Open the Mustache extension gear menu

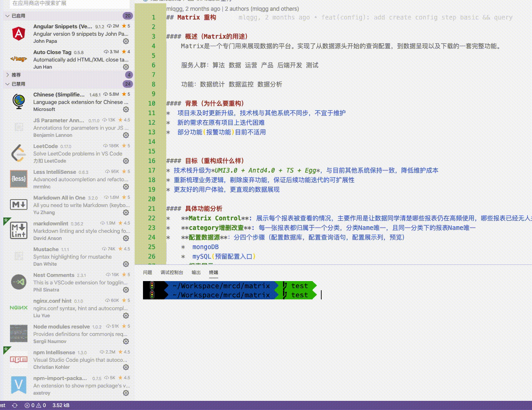126,264
